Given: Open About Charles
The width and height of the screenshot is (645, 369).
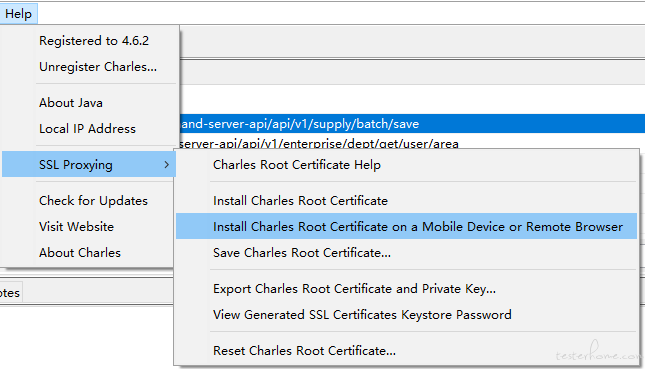Looking at the screenshot, I should [x=80, y=253].
